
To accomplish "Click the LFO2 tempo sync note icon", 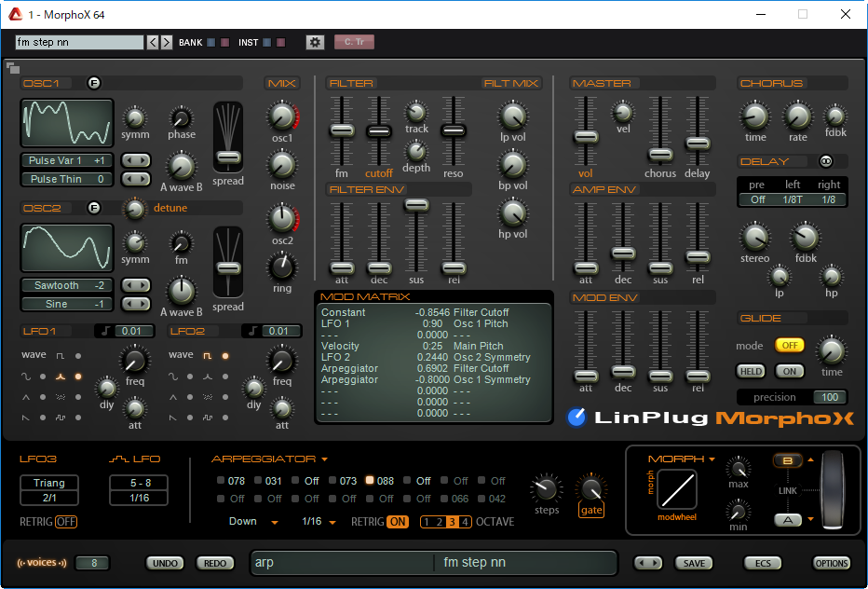I will (252, 331).
